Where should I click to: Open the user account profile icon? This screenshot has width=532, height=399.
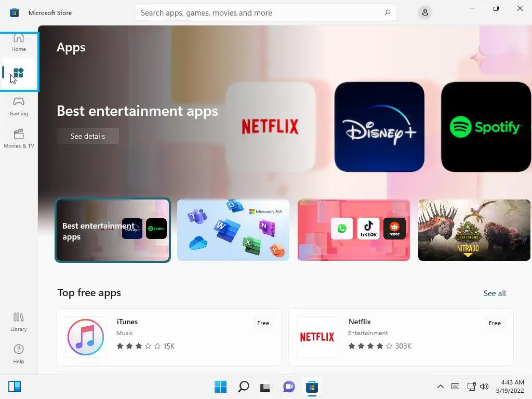pos(425,13)
